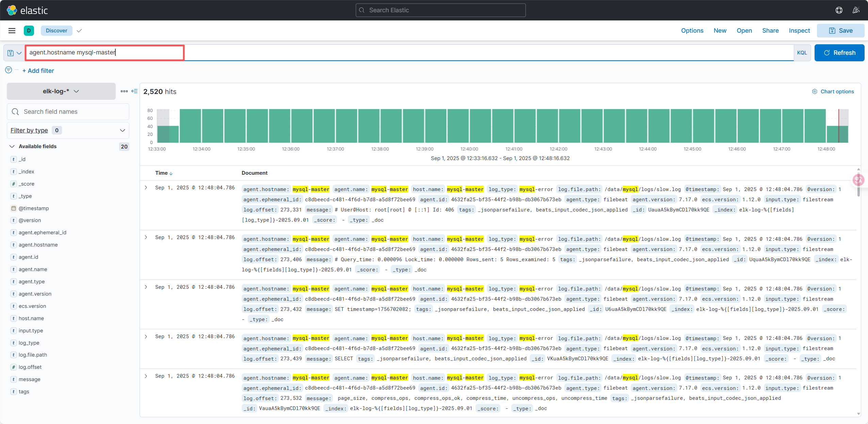Click the agent.hostname field type icon
Viewport: 868px width, 424px height.
14,245
